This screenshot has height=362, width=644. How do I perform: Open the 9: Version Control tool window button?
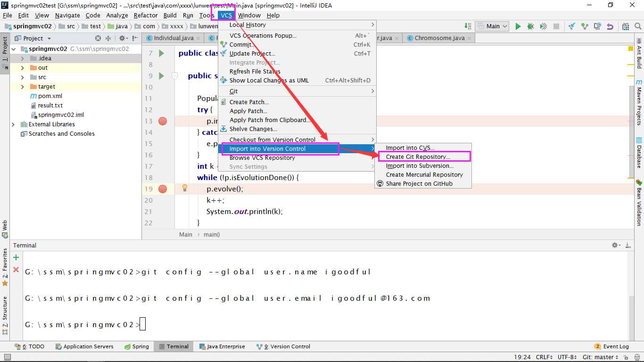pos(283,346)
